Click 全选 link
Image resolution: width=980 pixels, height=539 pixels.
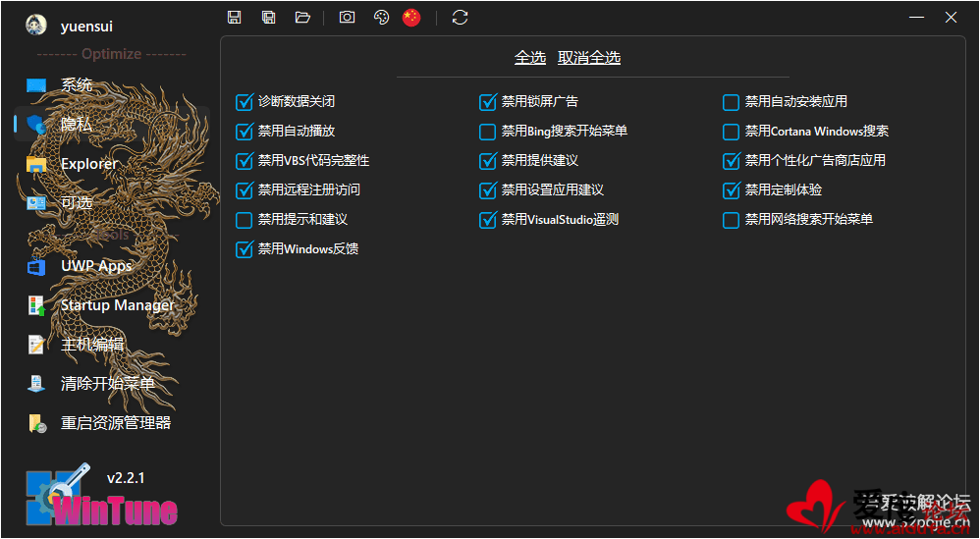click(x=530, y=58)
